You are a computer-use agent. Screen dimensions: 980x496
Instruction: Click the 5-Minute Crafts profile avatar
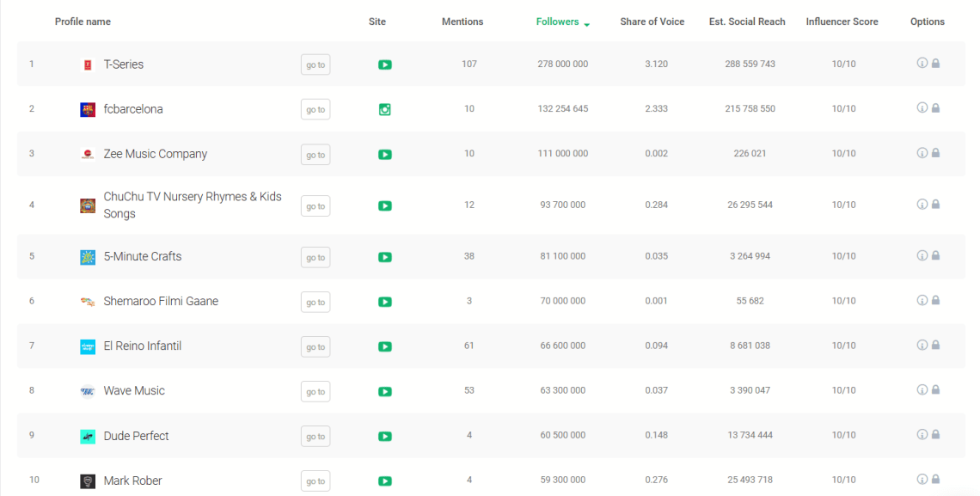point(88,257)
